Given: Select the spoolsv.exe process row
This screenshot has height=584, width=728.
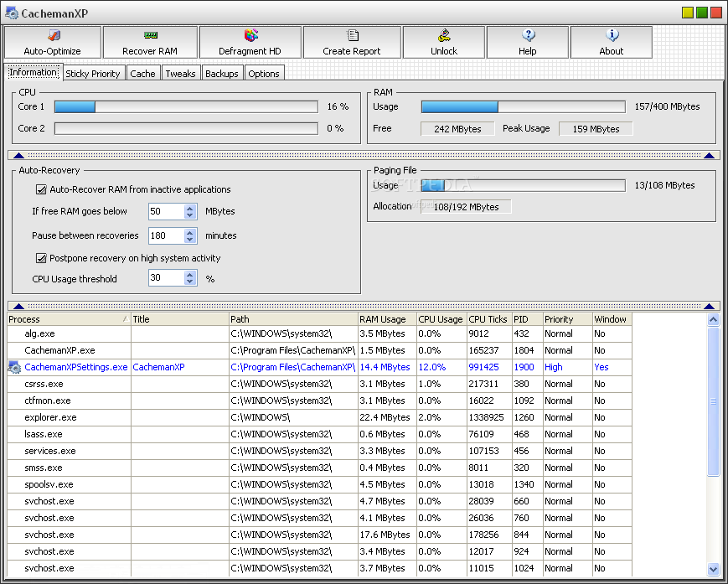Looking at the screenshot, I should tap(319, 484).
